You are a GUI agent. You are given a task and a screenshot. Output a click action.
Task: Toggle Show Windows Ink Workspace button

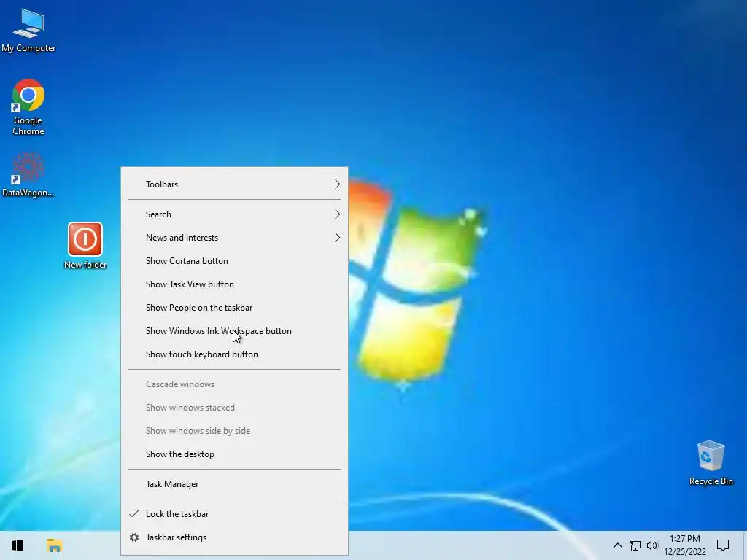(235, 331)
